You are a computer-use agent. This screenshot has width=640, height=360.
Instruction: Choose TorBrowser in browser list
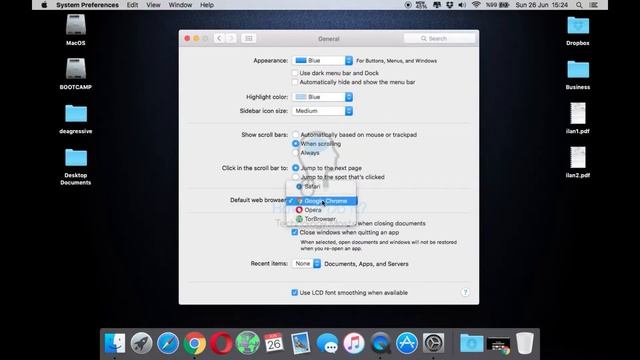pos(321,219)
